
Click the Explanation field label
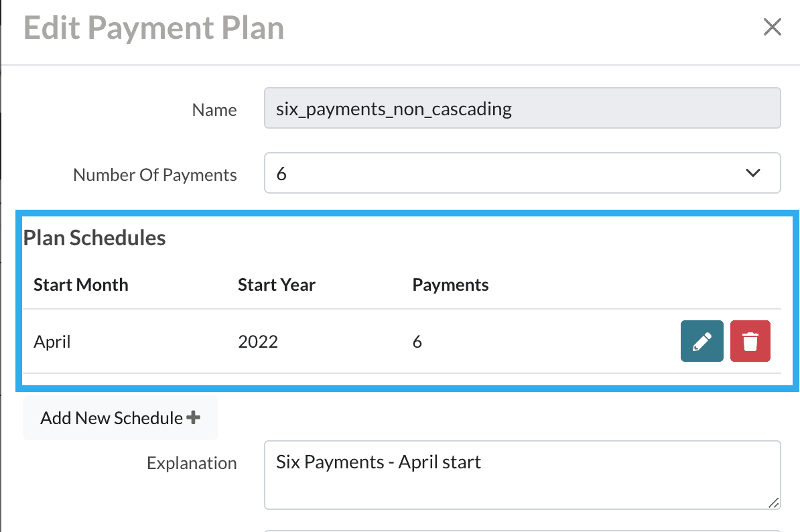point(192,463)
